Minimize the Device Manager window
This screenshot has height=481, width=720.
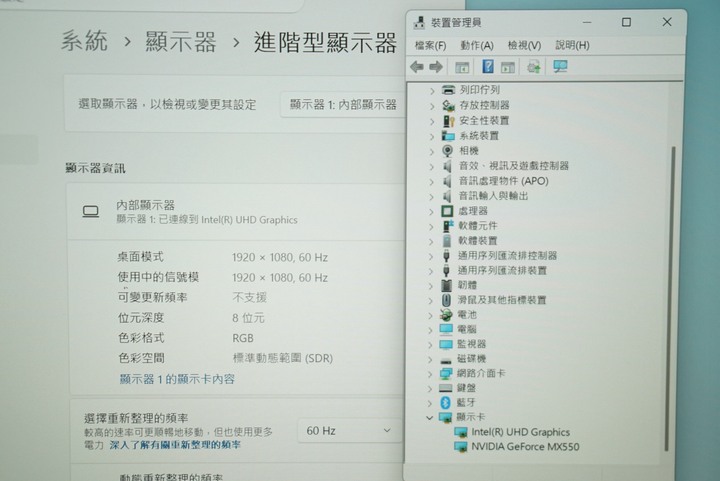pyautogui.click(x=587, y=22)
